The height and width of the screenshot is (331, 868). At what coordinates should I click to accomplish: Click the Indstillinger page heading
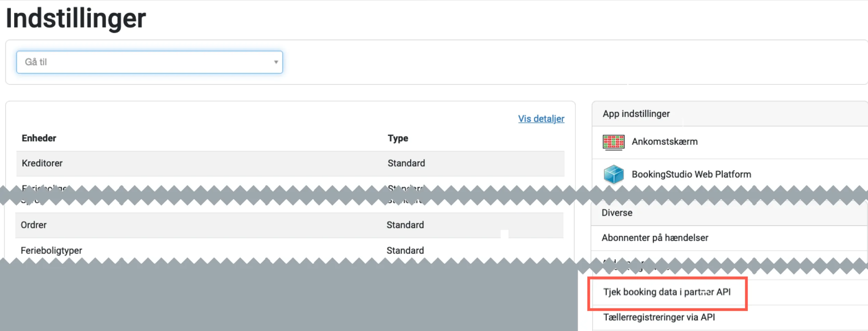click(x=76, y=18)
